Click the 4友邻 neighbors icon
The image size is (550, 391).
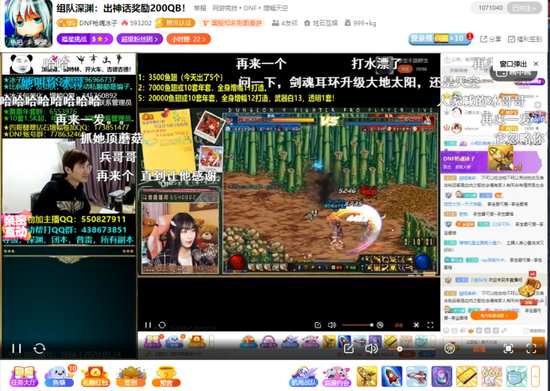click(284, 23)
